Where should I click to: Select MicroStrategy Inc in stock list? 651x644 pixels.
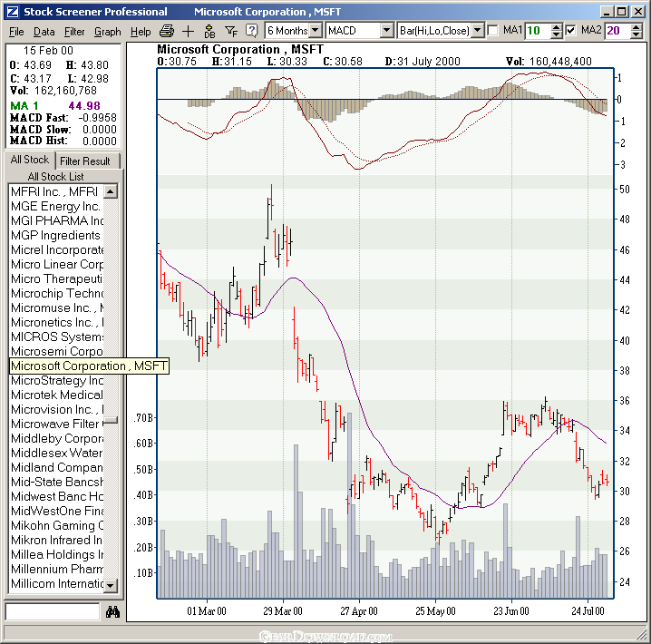point(56,380)
